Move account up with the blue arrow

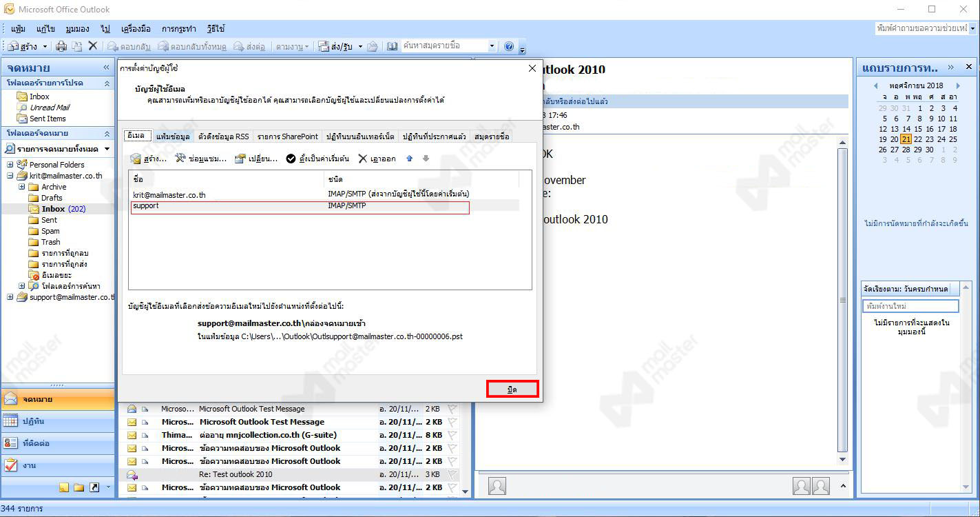[410, 159]
